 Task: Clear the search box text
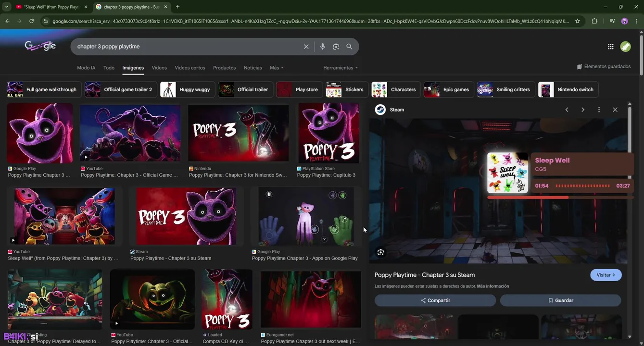306,47
